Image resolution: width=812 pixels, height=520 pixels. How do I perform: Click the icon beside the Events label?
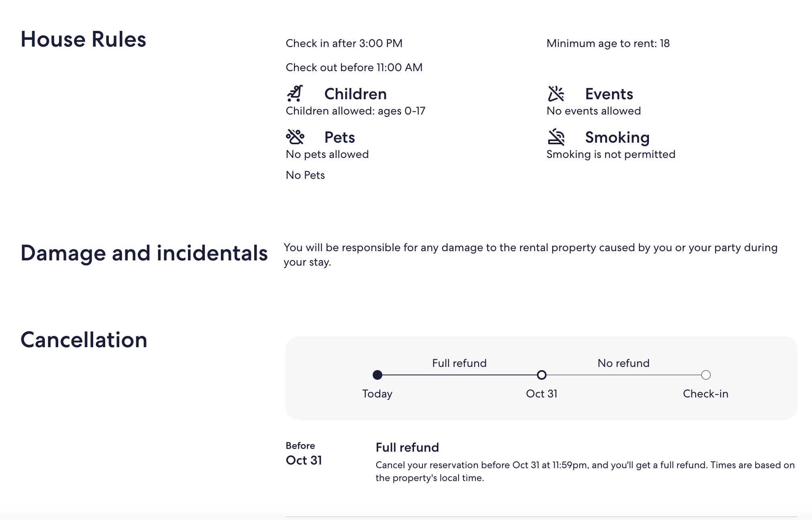(x=556, y=94)
